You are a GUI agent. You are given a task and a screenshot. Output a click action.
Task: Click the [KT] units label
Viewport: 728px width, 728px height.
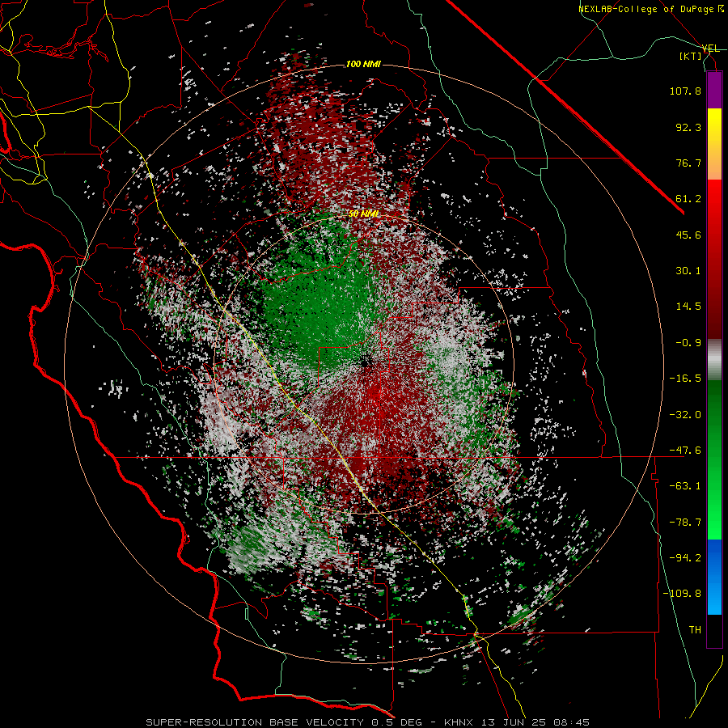tap(691, 56)
